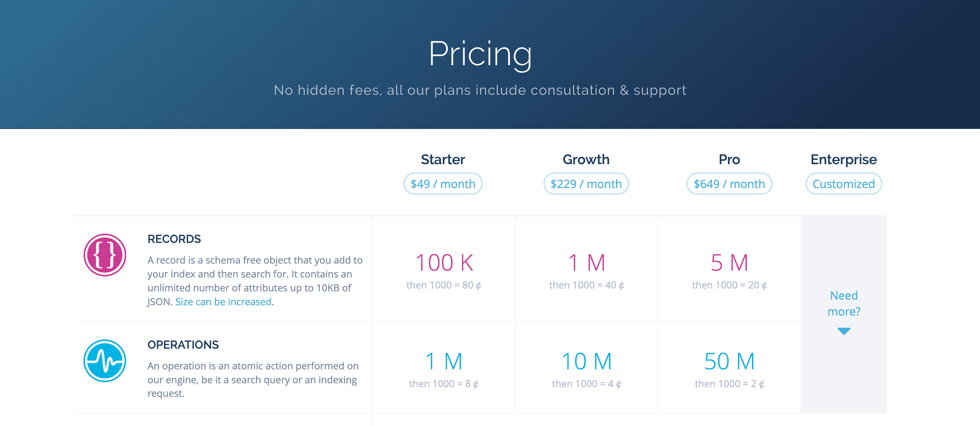Click the Pricing page title
This screenshot has width=980, height=426.
tap(481, 54)
